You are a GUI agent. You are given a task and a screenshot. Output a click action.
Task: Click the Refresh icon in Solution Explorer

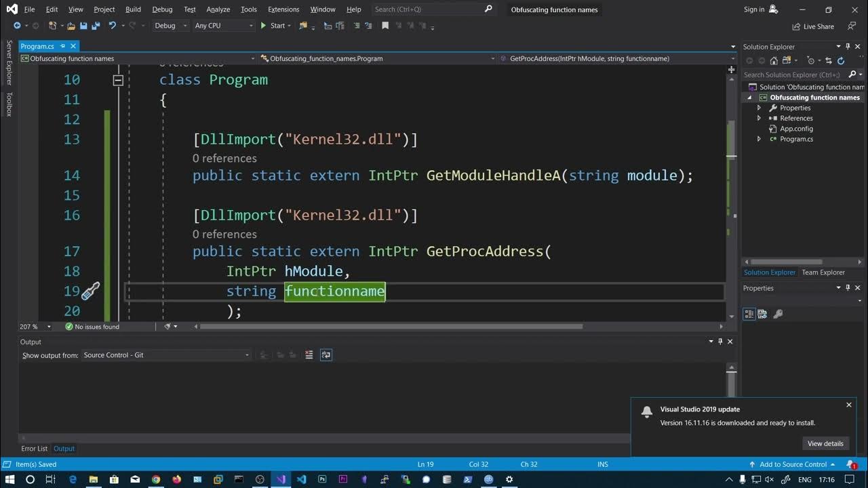[841, 60]
